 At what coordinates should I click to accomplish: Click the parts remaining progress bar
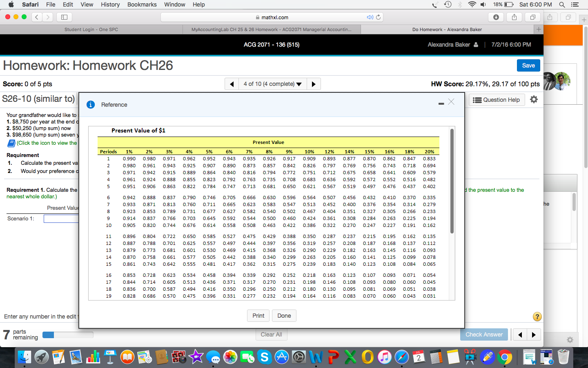67,335
